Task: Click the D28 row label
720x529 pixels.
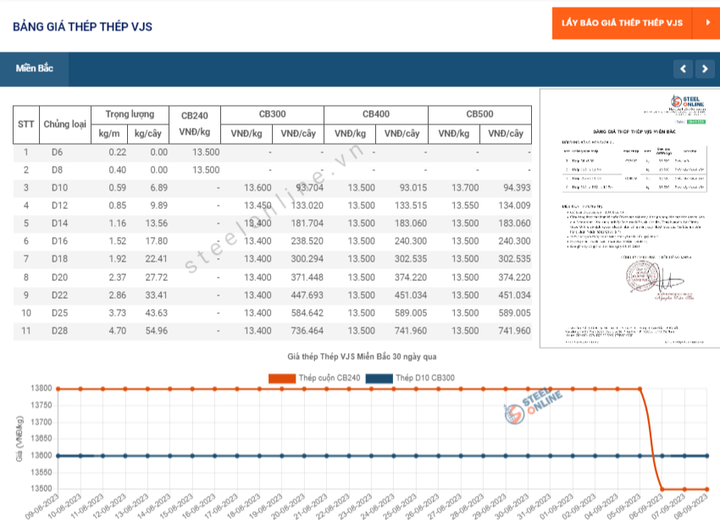Action: pos(59,331)
